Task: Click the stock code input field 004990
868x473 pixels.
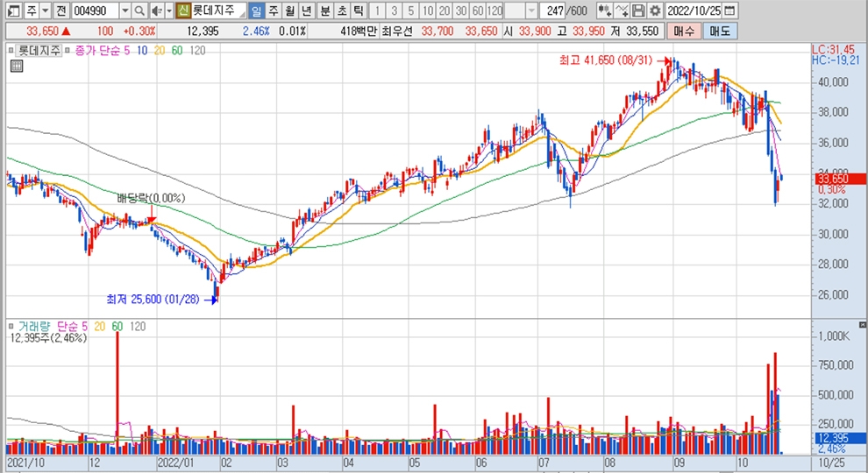Action: [95, 11]
